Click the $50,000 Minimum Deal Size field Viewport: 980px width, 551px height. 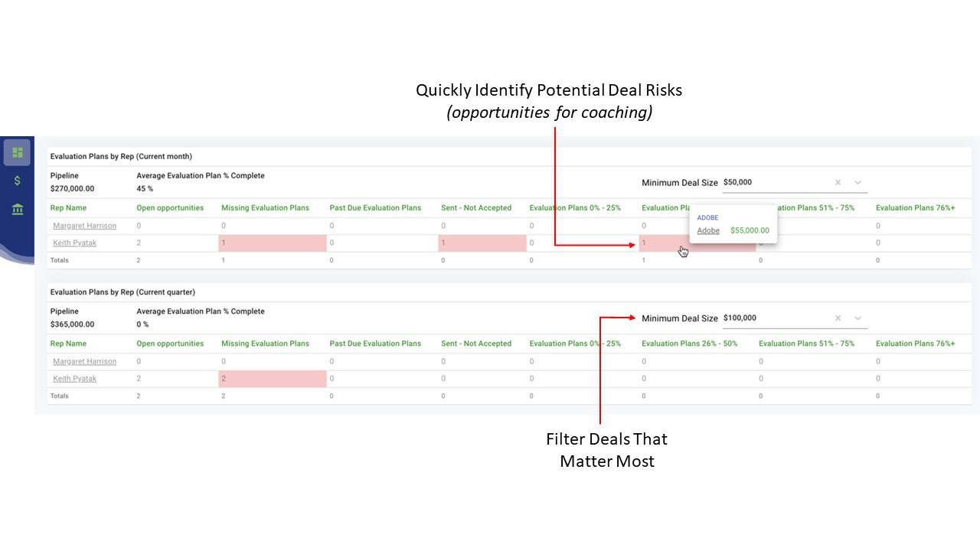[x=773, y=183]
